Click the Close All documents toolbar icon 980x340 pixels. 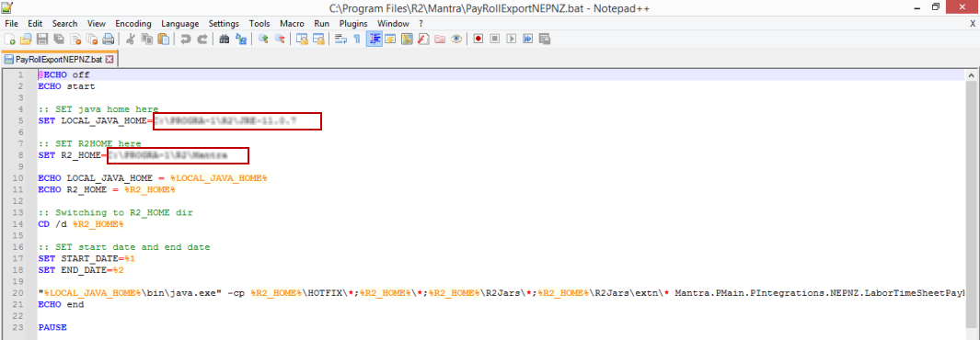coord(91,40)
